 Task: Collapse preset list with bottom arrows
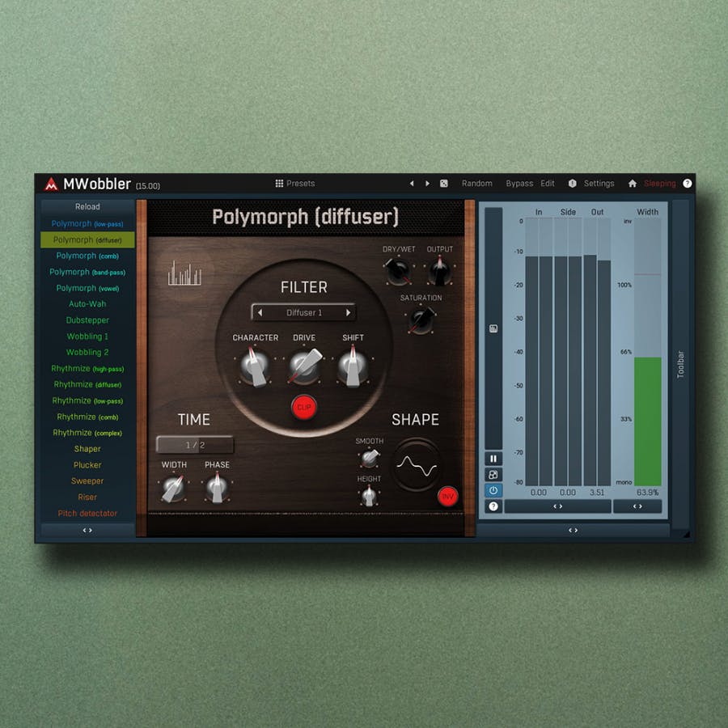click(x=87, y=530)
